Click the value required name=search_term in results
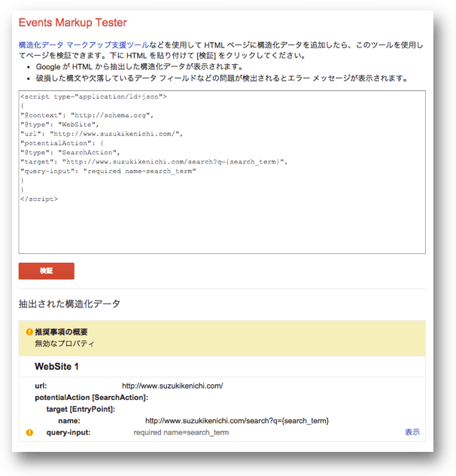The height and width of the screenshot is (476, 456). point(181,432)
